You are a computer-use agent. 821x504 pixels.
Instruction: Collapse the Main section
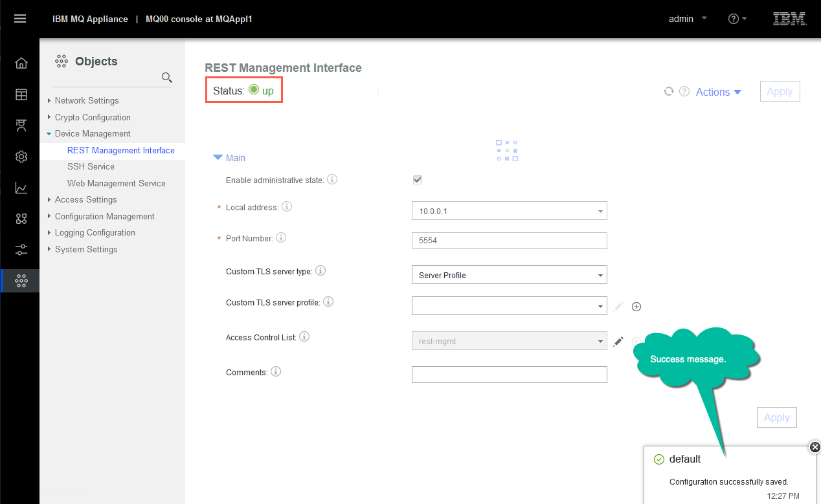point(230,158)
